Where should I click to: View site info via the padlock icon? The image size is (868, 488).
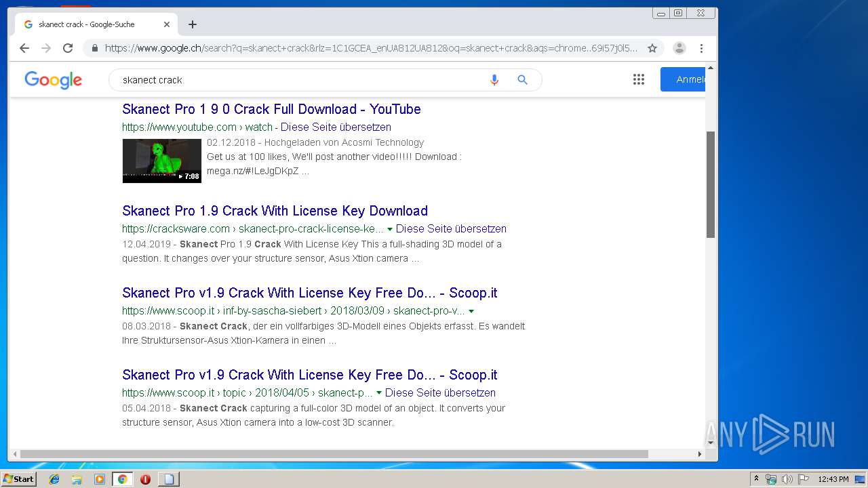[94, 48]
